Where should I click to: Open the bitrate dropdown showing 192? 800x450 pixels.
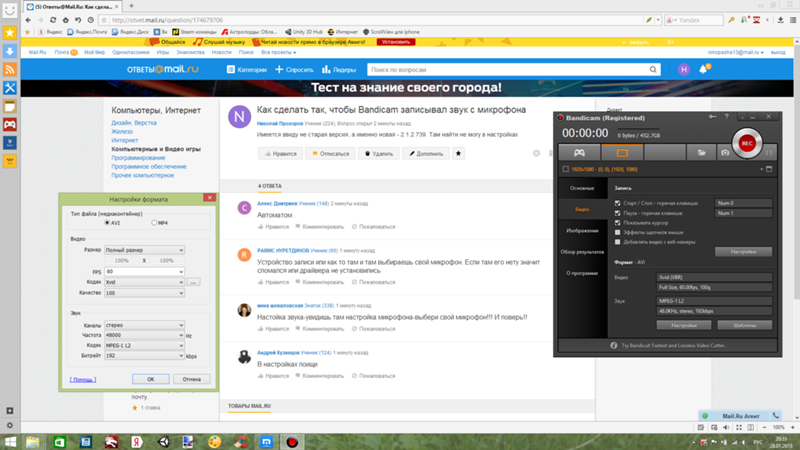pos(144,356)
